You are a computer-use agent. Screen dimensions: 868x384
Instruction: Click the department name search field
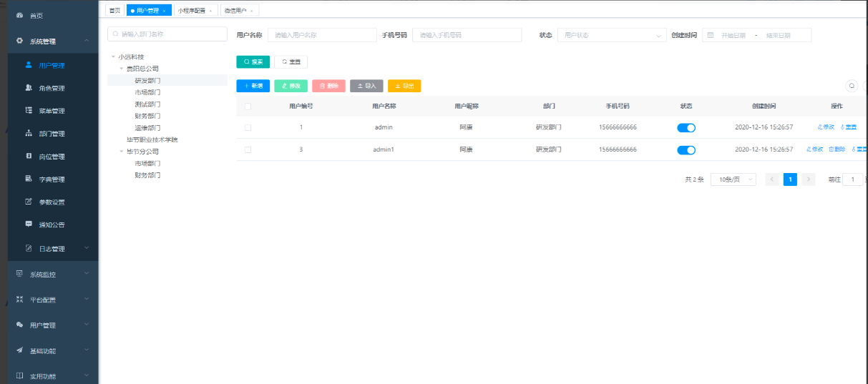tap(167, 34)
